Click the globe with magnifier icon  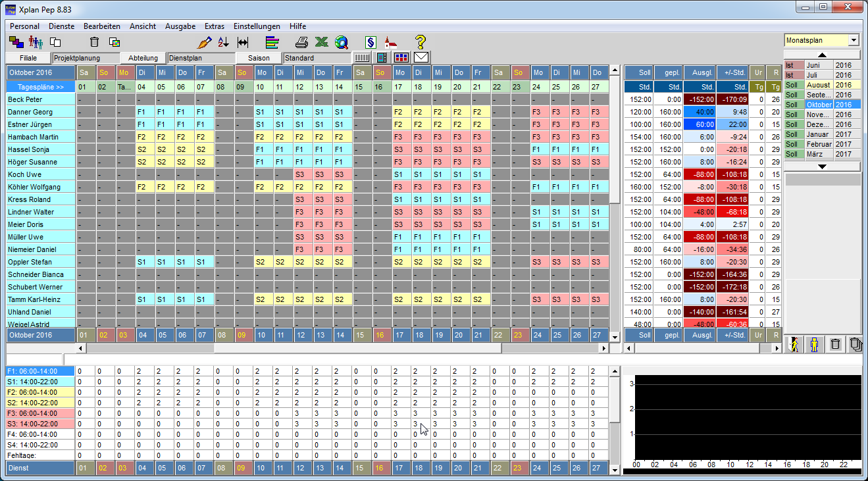(x=341, y=42)
